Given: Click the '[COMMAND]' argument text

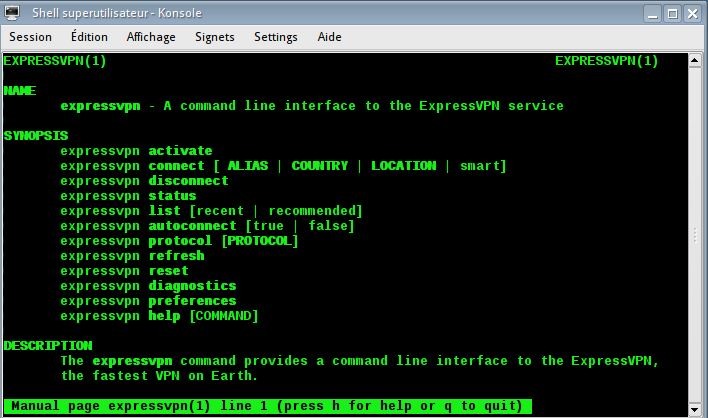Looking at the screenshot, I should point(224,316).
